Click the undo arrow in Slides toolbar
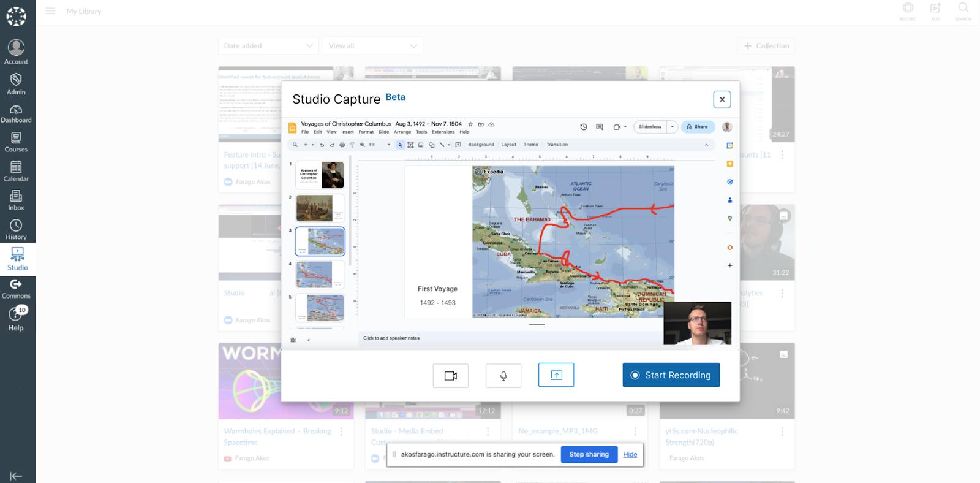The height and width of the screenshot is (483, 980). pos(322,145)
